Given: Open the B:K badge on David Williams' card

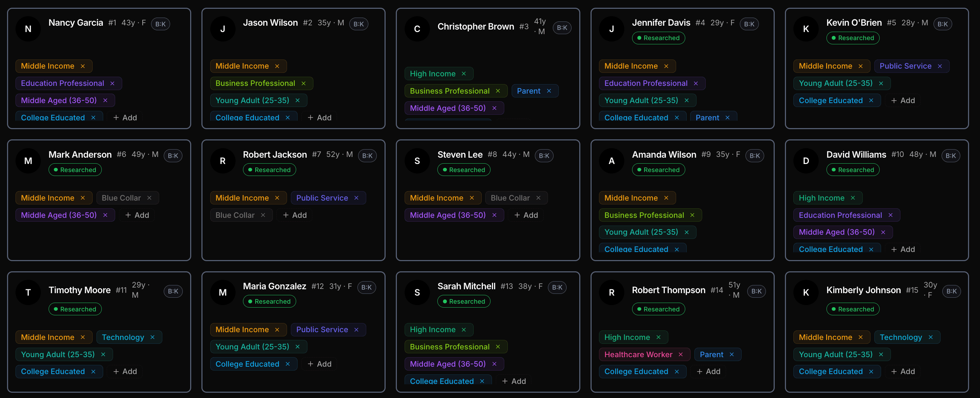Looking at the screenshot, I should tap(951, 156).
